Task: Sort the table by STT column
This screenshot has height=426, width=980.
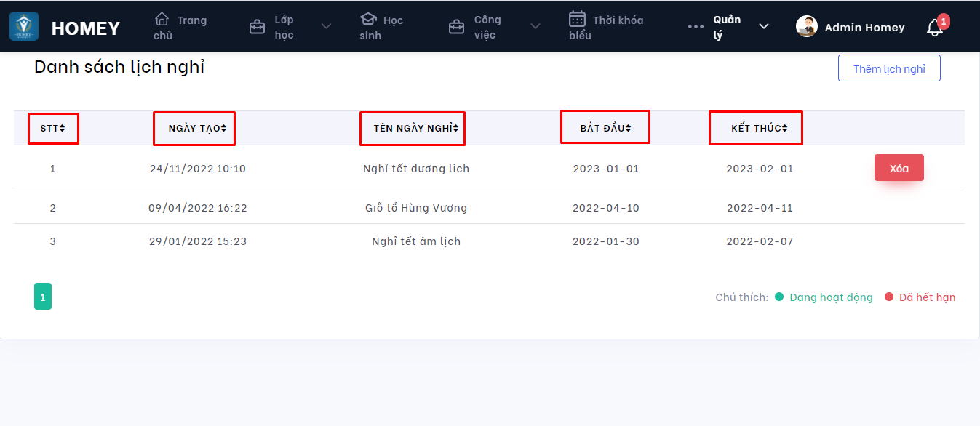Action: (53, 129)
